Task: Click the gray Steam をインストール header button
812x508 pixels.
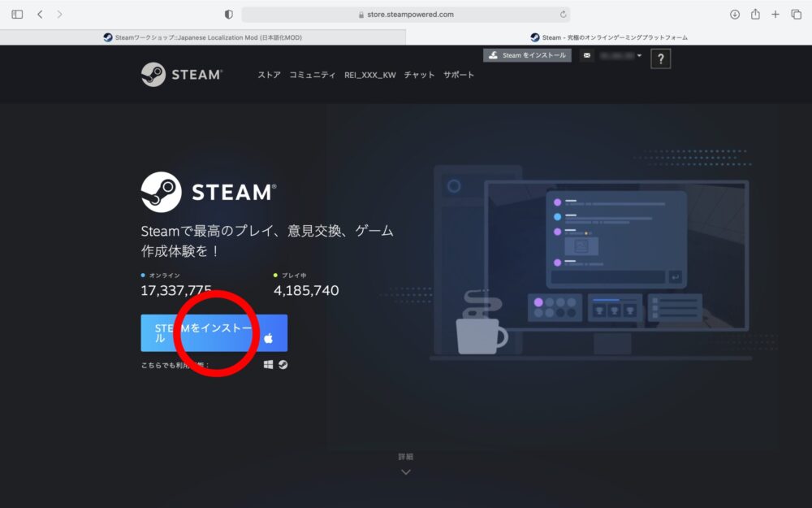Action: tap(527, 55)
